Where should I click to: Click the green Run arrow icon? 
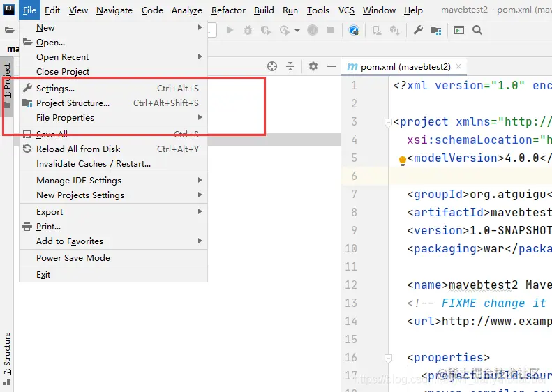pos(230,30)
